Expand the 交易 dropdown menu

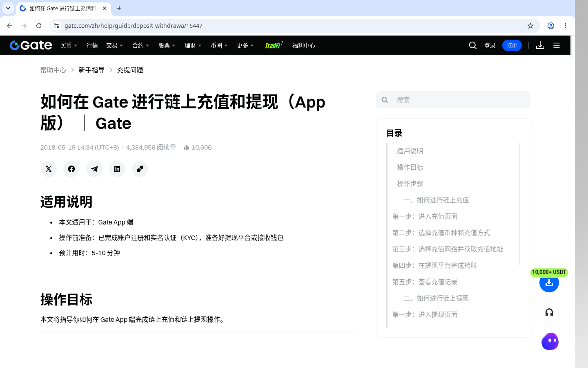pos(114,45)
